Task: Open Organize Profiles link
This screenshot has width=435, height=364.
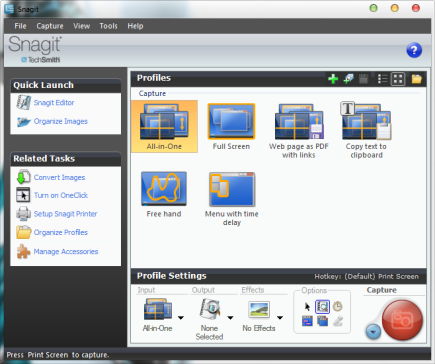Action: point(61,232)
